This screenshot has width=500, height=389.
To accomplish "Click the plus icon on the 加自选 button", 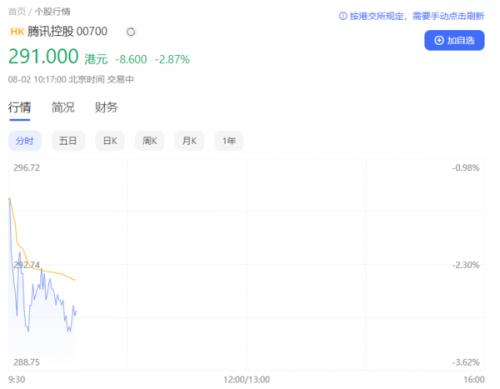I will click(x=439, y=40).
